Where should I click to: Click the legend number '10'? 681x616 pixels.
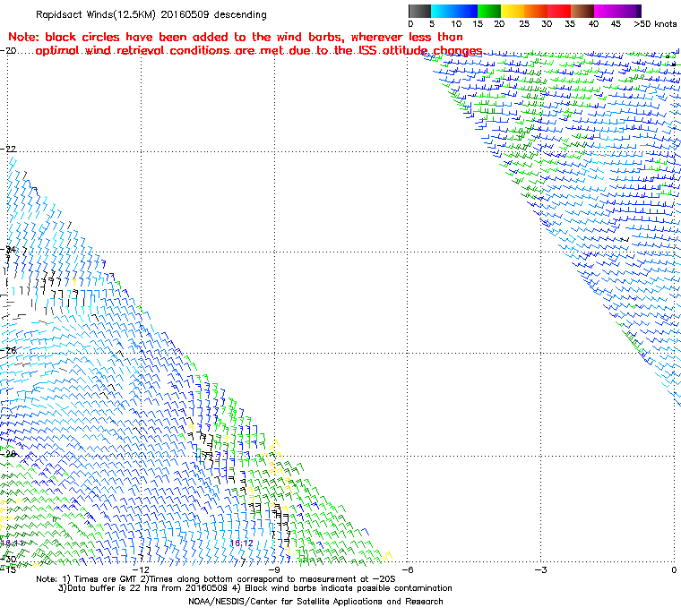click(456, 24)
